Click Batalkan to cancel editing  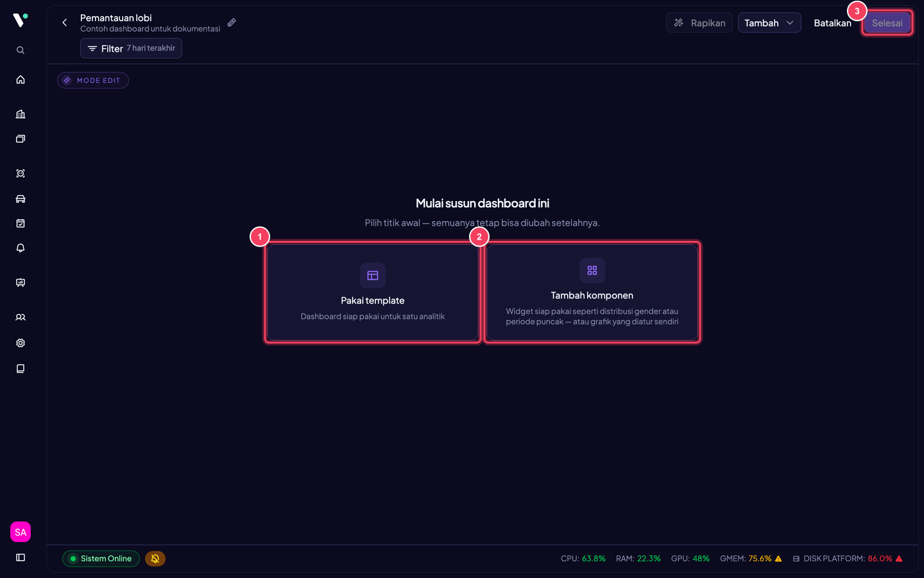click(x=832, y=22)
